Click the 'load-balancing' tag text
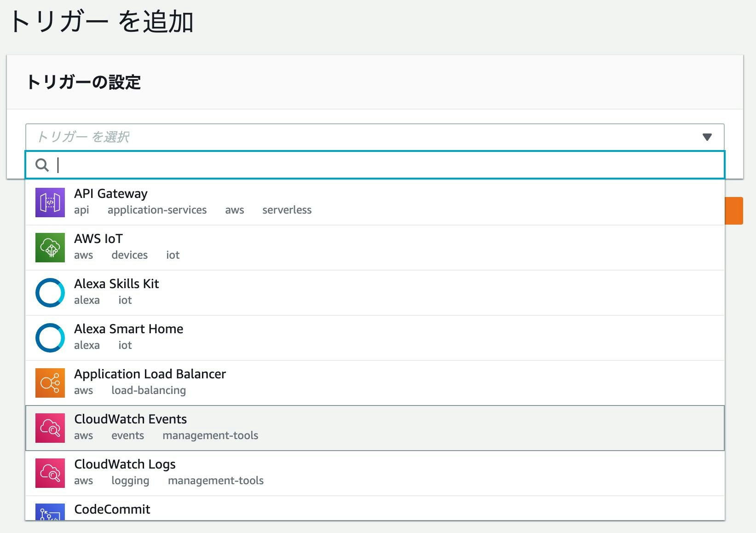This screenshot has height=533, width=756. pos(149,390)
